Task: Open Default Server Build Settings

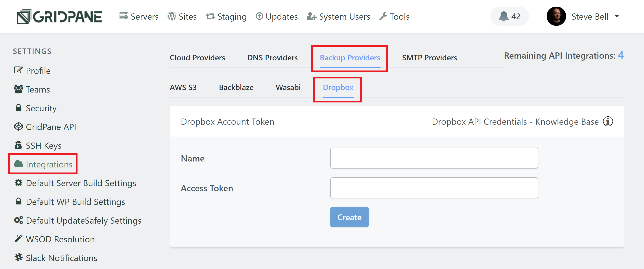Action: click(x=75, y=183)
